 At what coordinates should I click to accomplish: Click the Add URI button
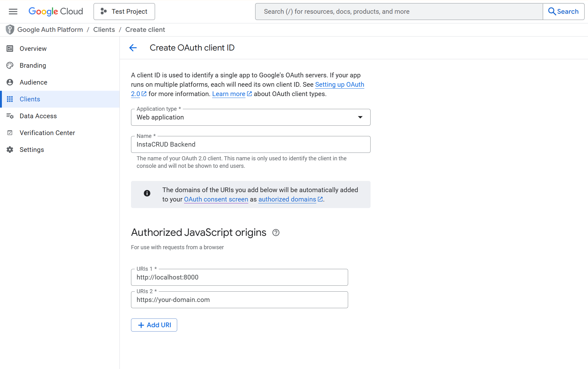pos(154,325)
